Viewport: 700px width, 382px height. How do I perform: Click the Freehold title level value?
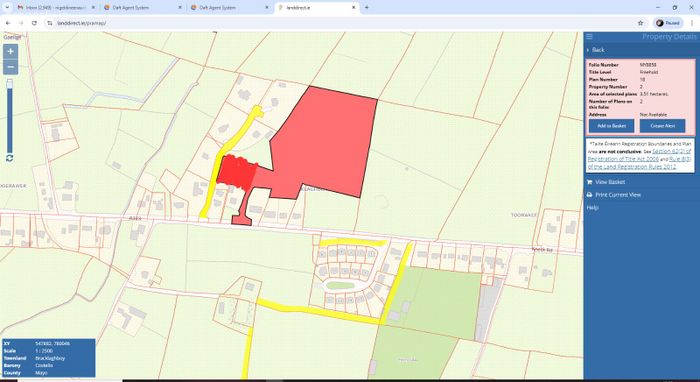tap(649, 72)
